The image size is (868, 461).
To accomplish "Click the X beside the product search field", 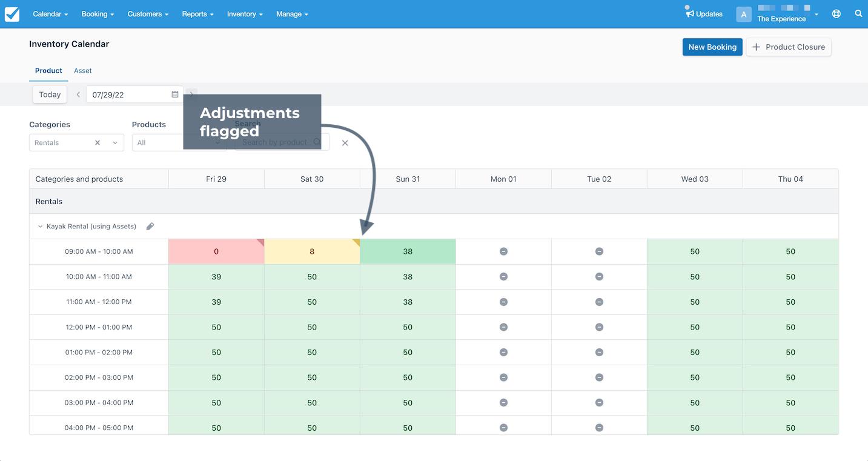I will (345, 143).
